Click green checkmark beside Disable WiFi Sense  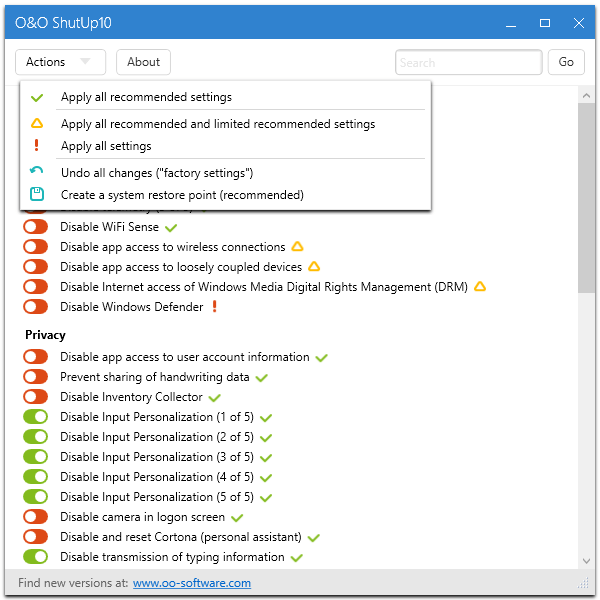click(171, 228)
